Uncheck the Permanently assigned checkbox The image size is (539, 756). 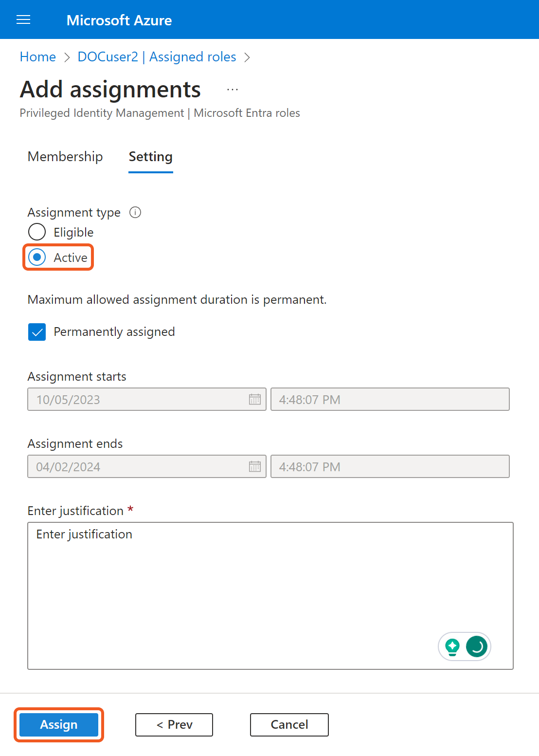pyautogui.click(x=37, y=332)
